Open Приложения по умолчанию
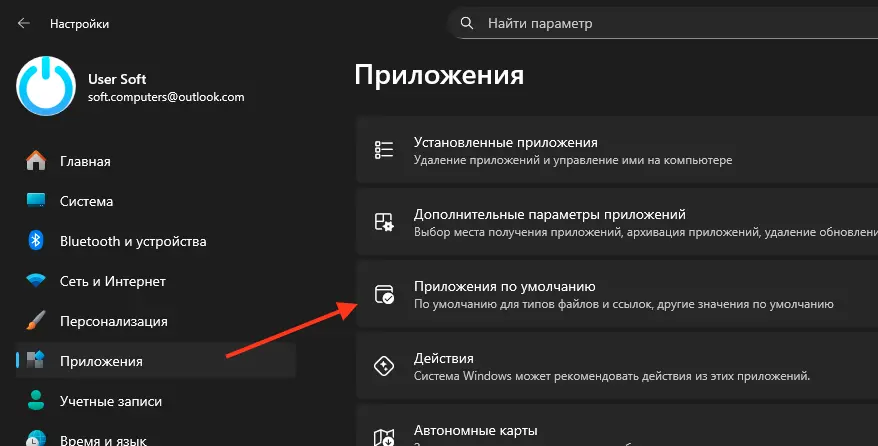 click(x=617, y=294)
